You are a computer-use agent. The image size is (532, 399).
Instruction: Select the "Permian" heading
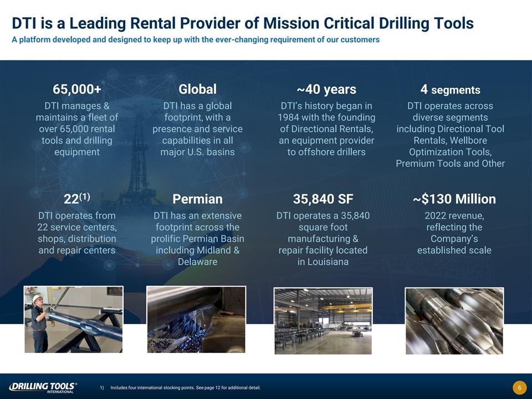click(197, 199)
